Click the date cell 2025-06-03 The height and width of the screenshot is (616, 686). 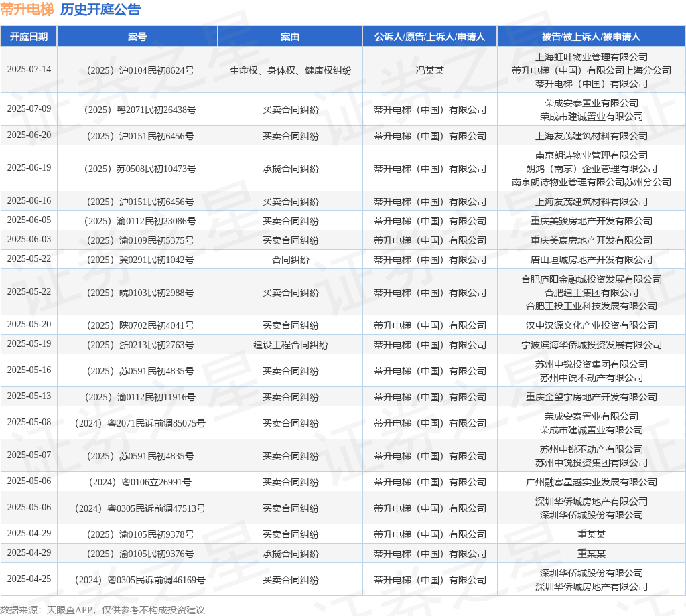(29, 240)
